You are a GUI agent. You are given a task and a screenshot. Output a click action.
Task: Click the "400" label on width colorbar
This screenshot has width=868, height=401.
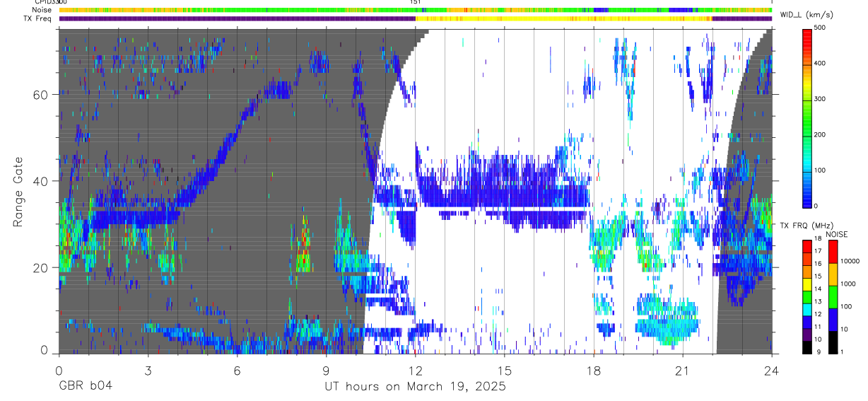click(x=821, y=64)
